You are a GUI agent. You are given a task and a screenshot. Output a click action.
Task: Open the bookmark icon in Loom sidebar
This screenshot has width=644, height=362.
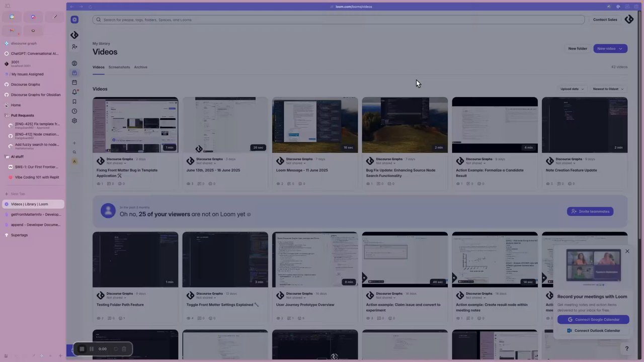tap(74, 102)
